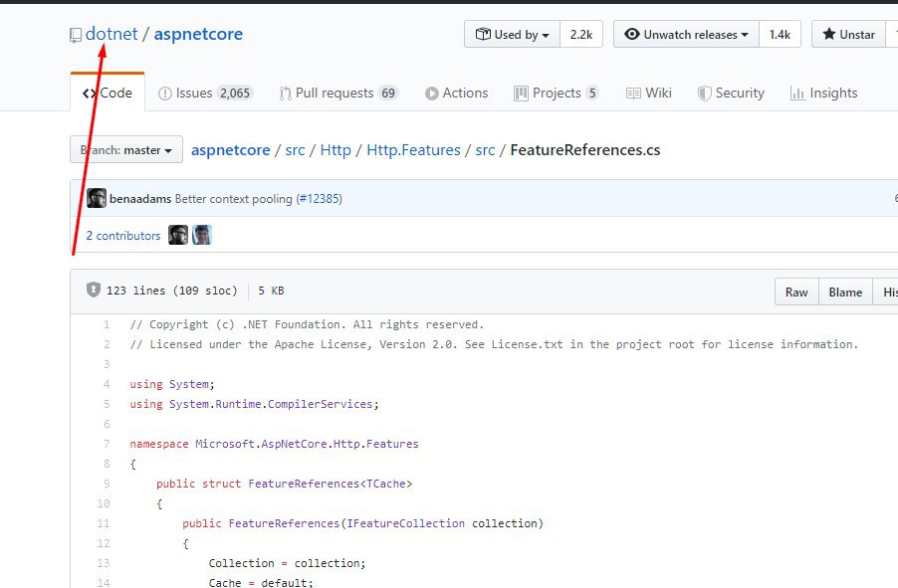
Task: Click the 2.2k used-by count
Action: coord(581,35)
